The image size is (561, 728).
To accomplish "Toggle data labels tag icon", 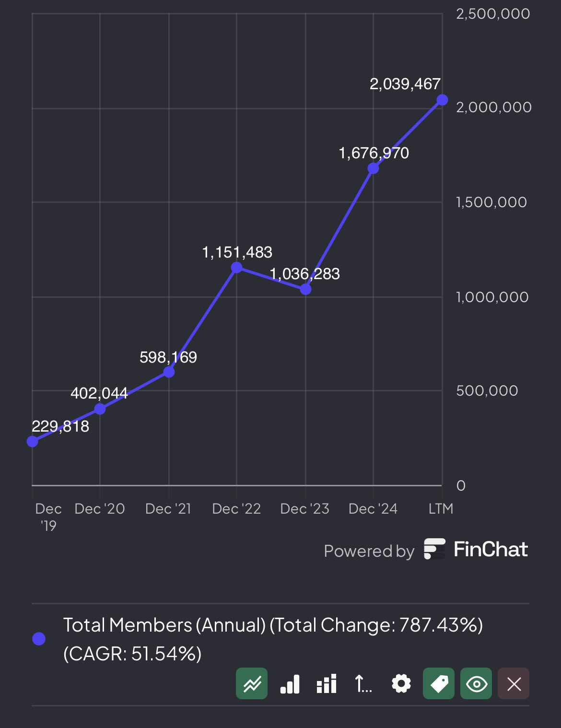I will point(439,683).
